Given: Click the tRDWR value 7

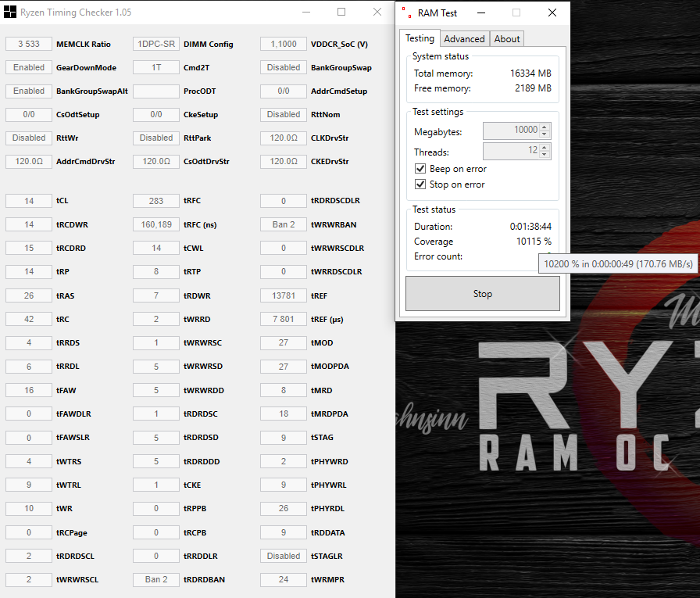Looking at the screenshot, I should 156,295.
